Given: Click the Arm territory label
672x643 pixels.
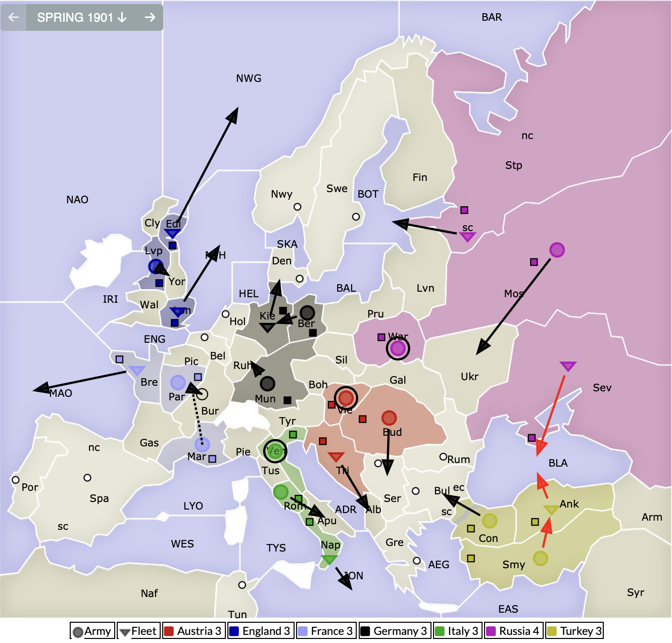Looking at the screenshot, I should (x=652, y=517).
